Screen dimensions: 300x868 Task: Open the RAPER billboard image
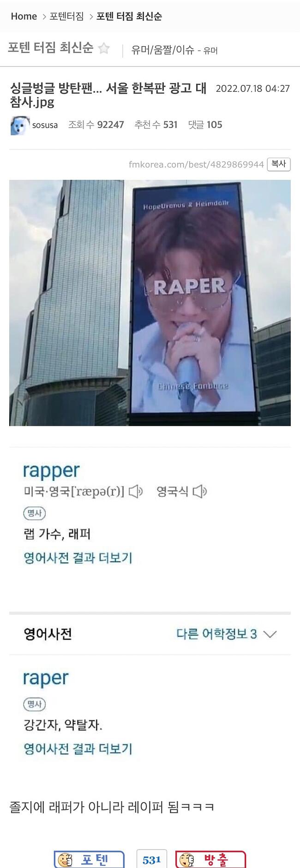point(150,303)
